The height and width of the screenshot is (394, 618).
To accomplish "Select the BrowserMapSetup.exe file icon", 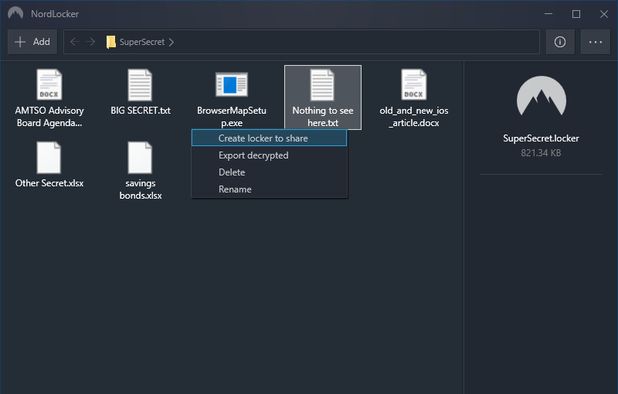I will [x=232, y=84].
